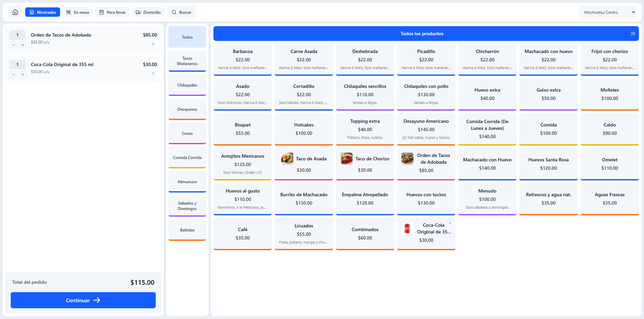Select the Almuerzos category
This screenshot has height=319, width=644.
tap(187, 182)
